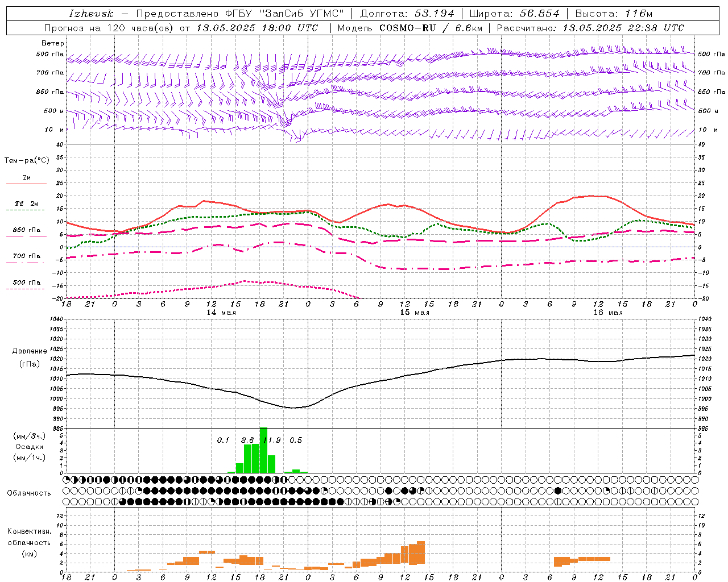Click the Модель COSMO-RU / 6.6км text

409,28
